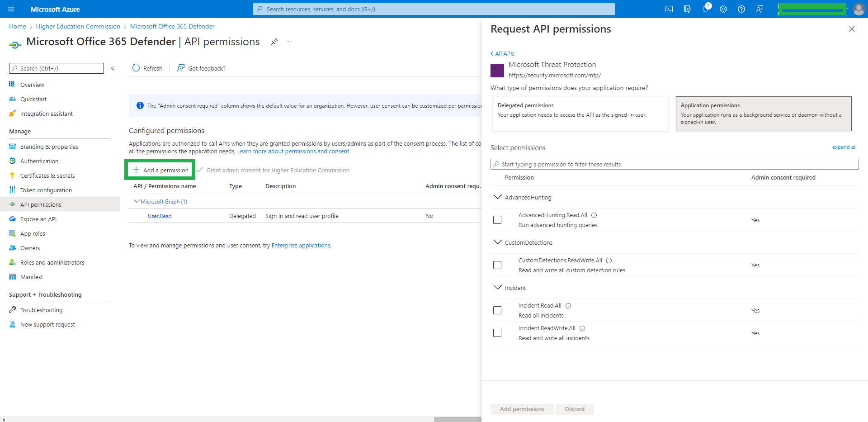868x422 pixels.
Task: Open Cloud Shell from the top bar
Action: coord(669,9)
